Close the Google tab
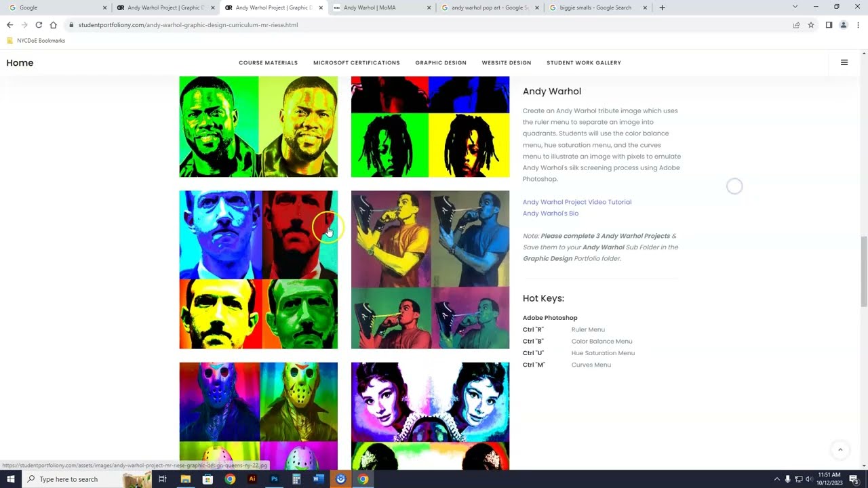The height and width of the screenshot is (488, 868). tap(104, 7)
